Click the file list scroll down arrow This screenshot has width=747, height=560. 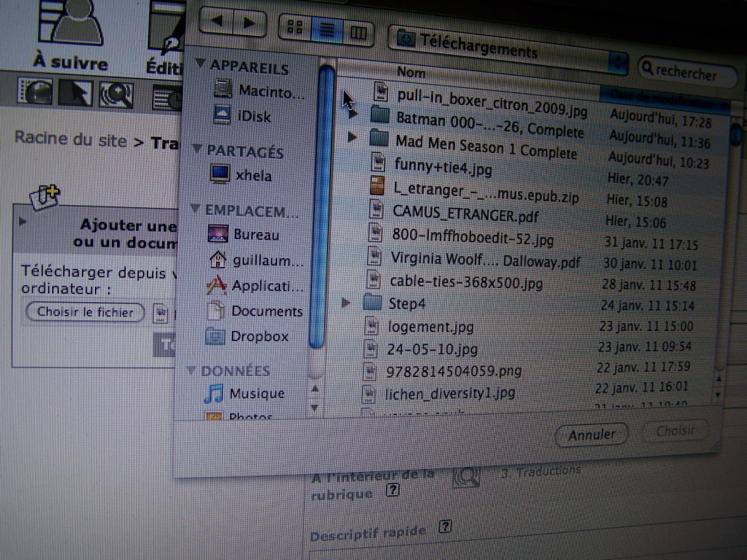pos(718,395)
